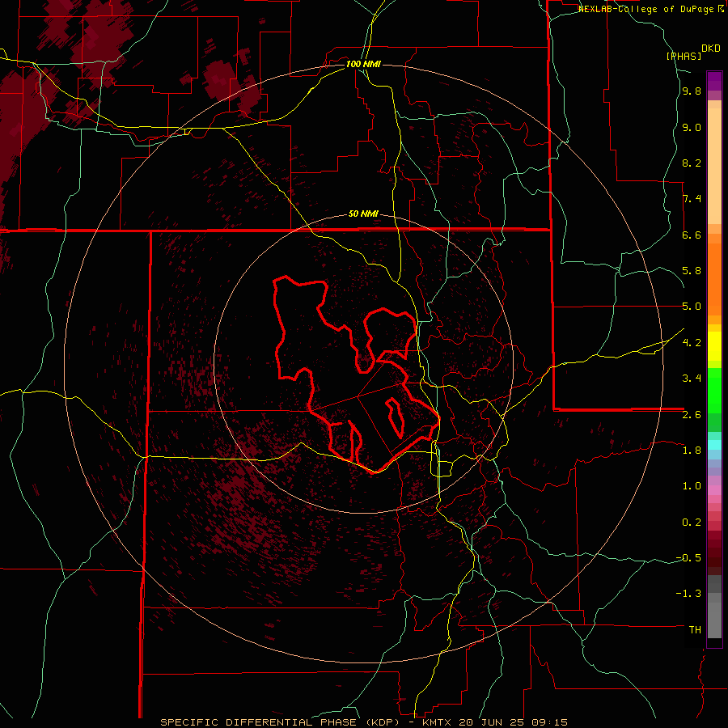
Task: Click the purple top segment of color bar
Action: 714,81
